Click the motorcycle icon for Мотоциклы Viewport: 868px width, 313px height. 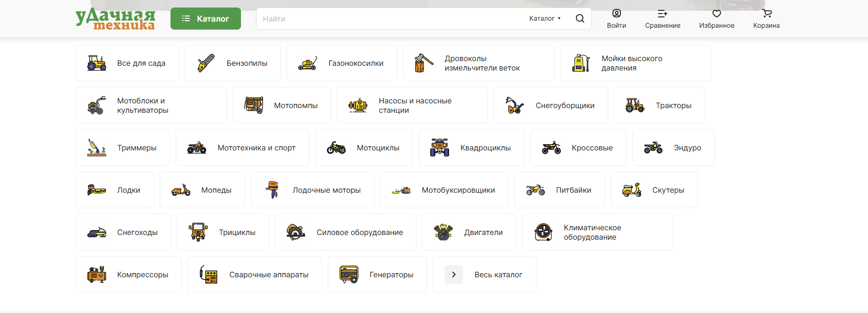336,148
